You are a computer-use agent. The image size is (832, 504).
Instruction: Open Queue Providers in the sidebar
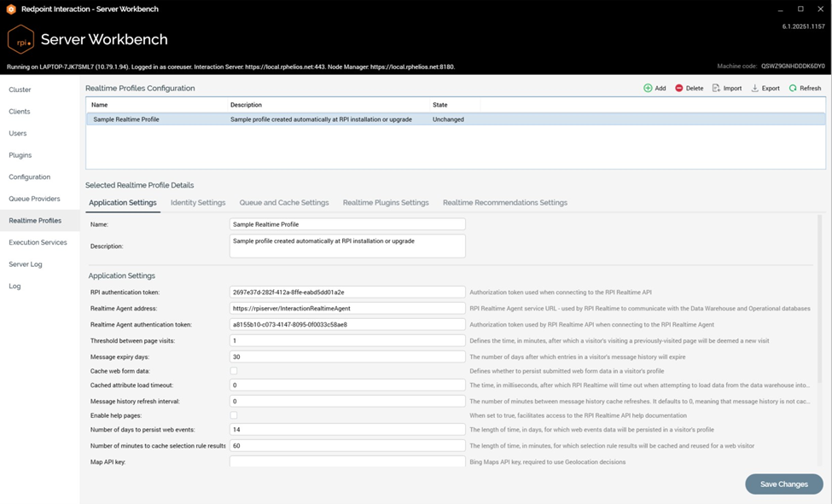[x=34, y=199]
